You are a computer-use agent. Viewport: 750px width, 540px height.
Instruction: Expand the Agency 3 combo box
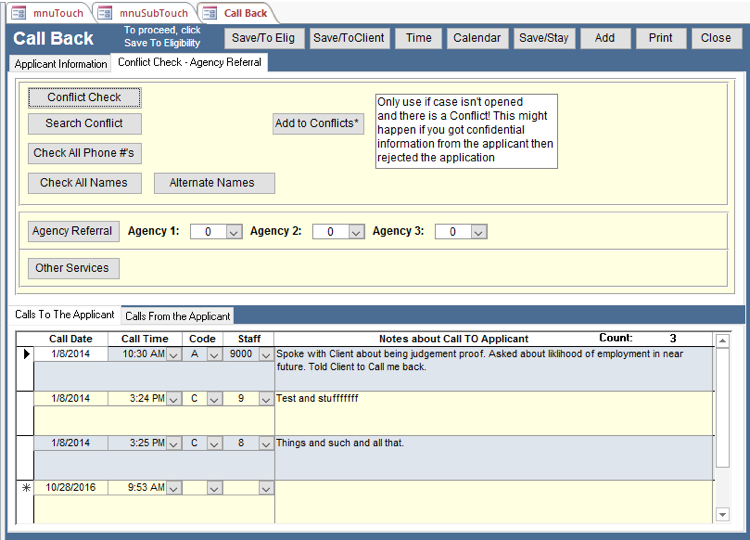click(x=479, y=232)
